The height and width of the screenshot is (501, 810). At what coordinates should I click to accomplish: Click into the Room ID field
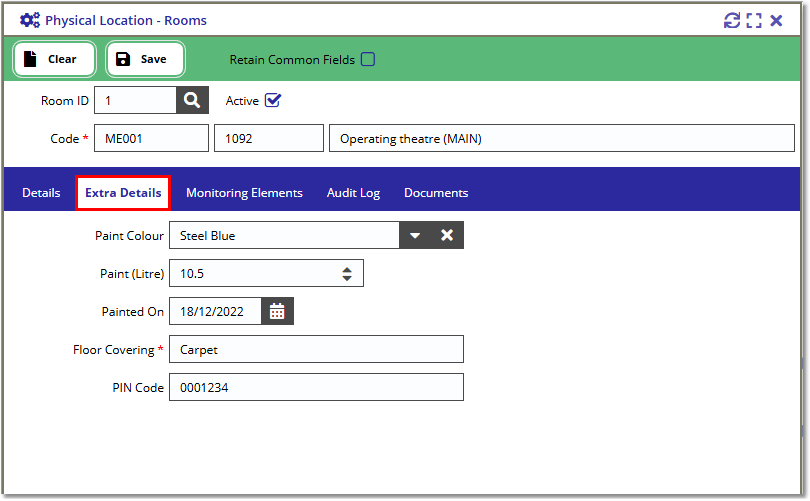click(x=135, y=100)
